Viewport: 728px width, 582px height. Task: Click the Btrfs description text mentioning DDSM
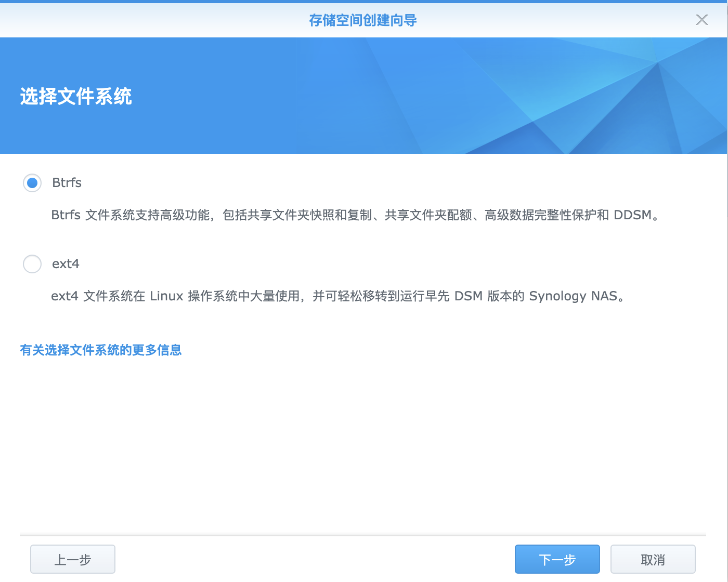[356, 215]
